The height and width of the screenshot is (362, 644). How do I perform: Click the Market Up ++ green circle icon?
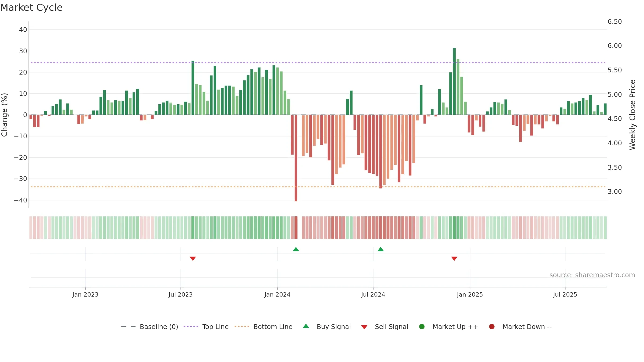422,327
